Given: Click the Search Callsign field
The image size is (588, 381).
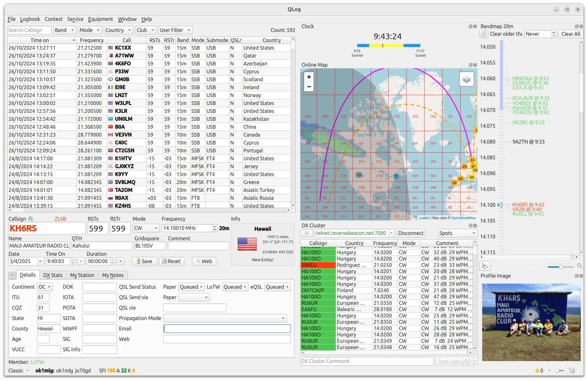Looking at the screenshot, I should (29, 30).
